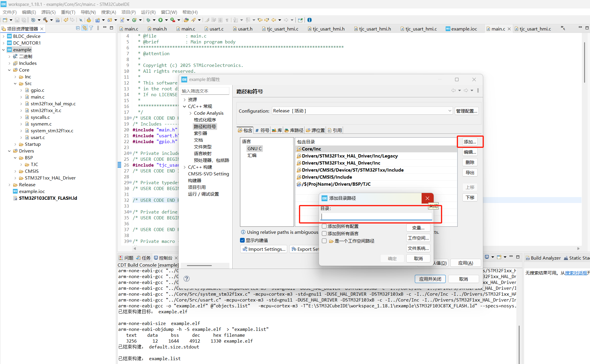Expand the Release folder in project tree
Screen dimensions: 590x364
(9, 185)
